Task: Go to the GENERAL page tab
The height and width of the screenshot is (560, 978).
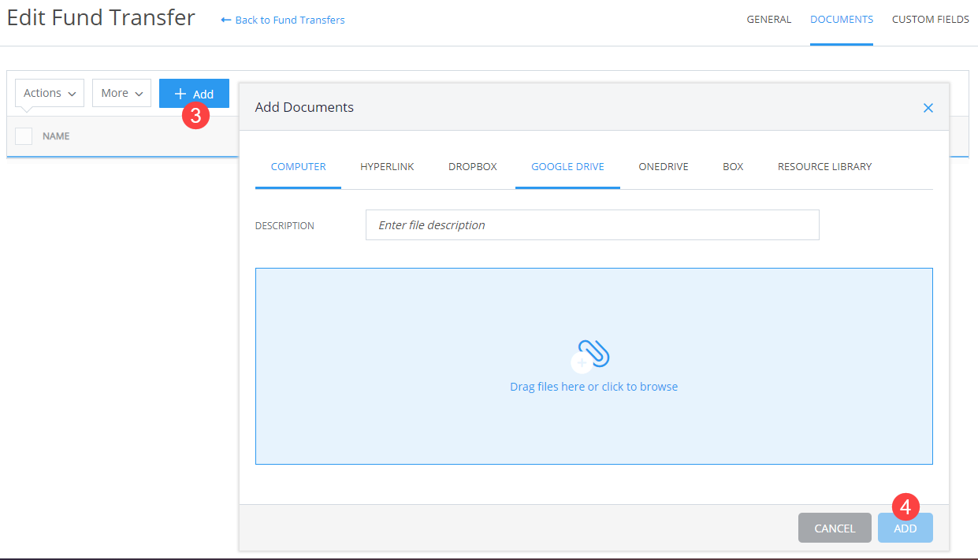Action: click(769, 20)
